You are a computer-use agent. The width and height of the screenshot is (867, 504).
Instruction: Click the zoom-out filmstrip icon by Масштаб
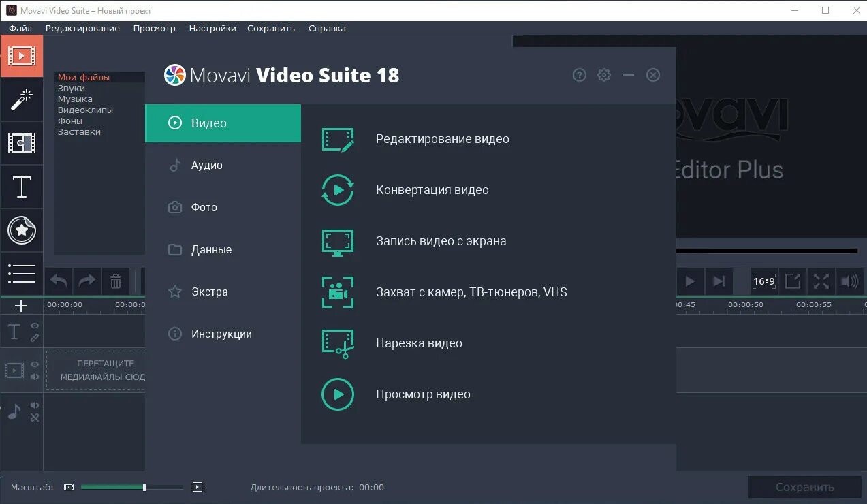(69, 488)
